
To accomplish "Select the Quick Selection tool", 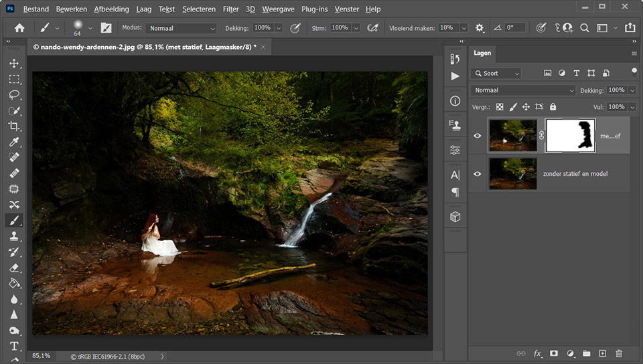I will [x=14, y=110].
